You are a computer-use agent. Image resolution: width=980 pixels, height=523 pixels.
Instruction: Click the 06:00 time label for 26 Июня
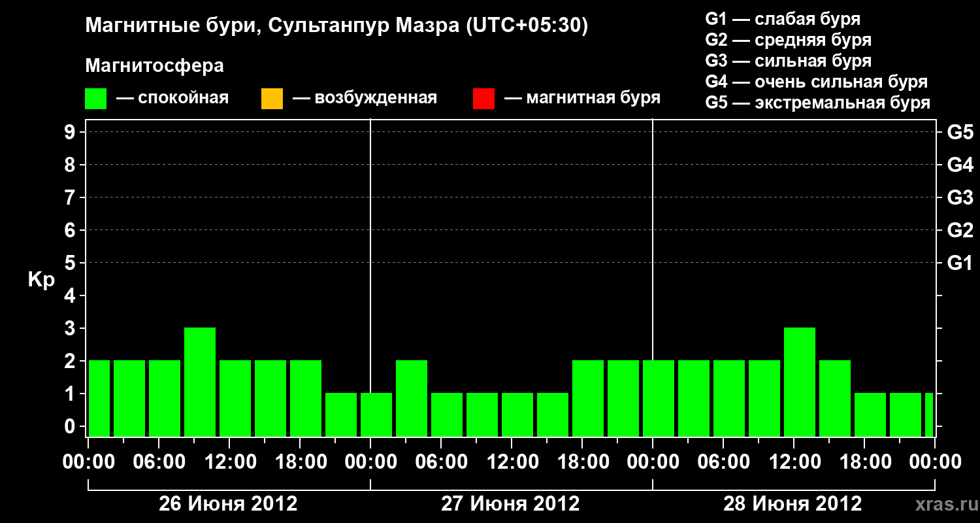point(159,462)
